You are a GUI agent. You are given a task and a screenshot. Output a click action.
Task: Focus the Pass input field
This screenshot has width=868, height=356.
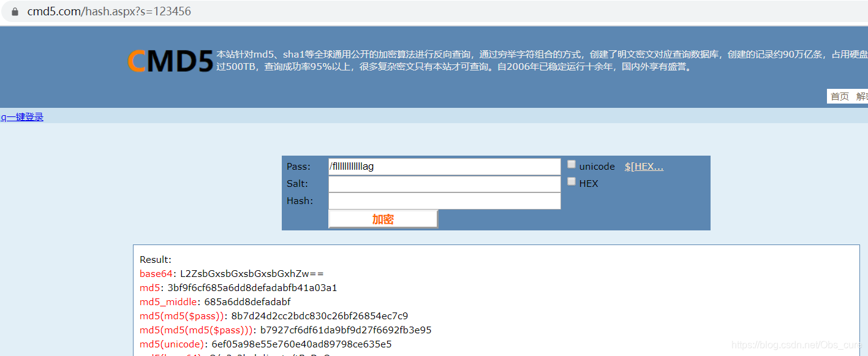click(x=444, y=167)
